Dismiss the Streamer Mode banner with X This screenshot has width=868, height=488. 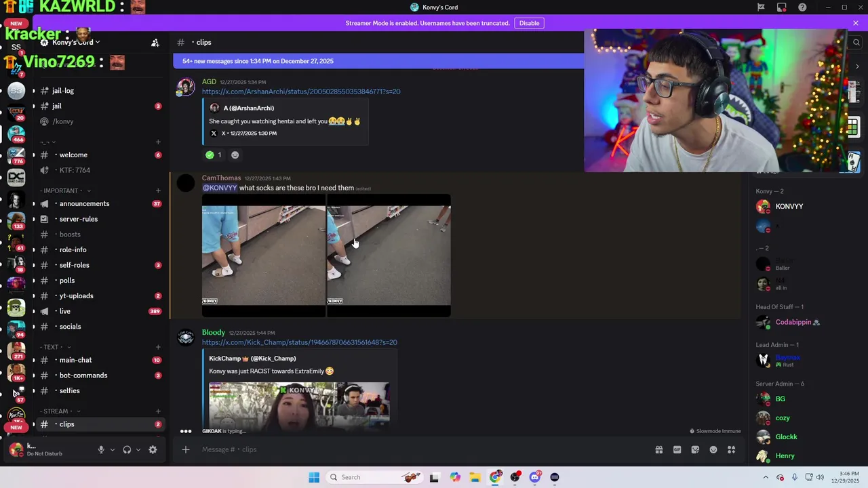[x=856, y=23]
